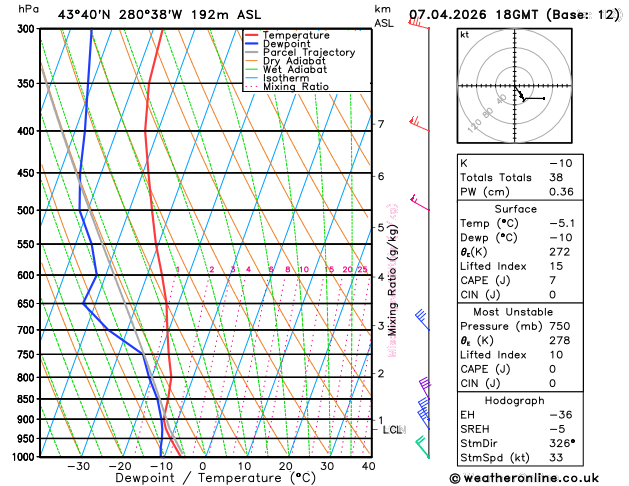The width and height of the screenshot is (629, 486).
Task: Click the 300 hPa pressure axis label
Action: (x=28, y=29)
